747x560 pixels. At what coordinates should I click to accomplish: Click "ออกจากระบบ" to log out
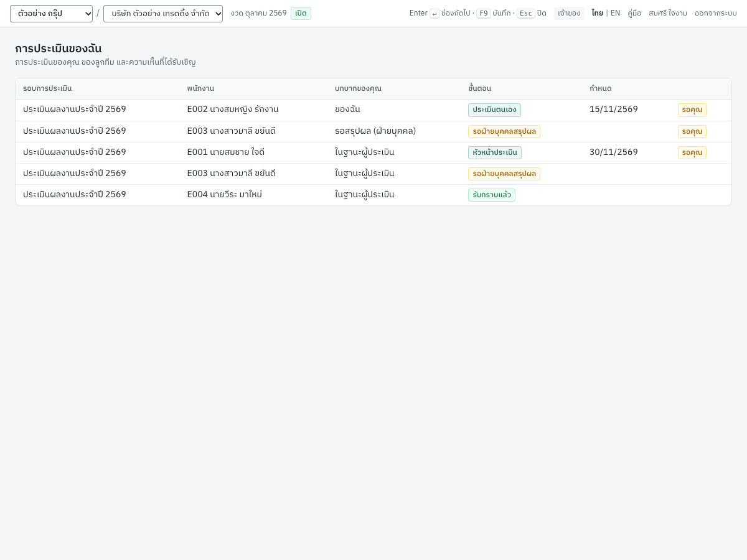click(x=716, y=13)
